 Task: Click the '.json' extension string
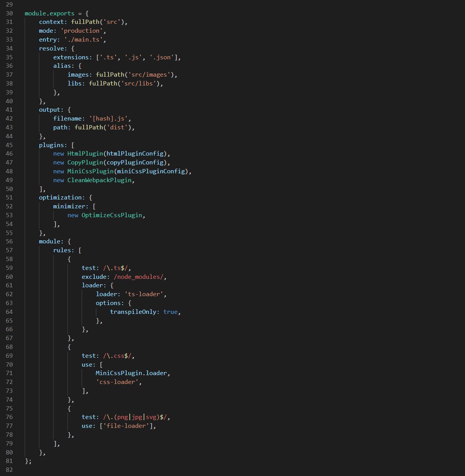162,57
